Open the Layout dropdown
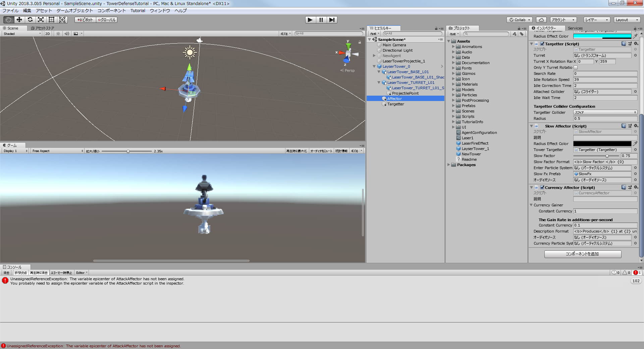 click(627, 20)
